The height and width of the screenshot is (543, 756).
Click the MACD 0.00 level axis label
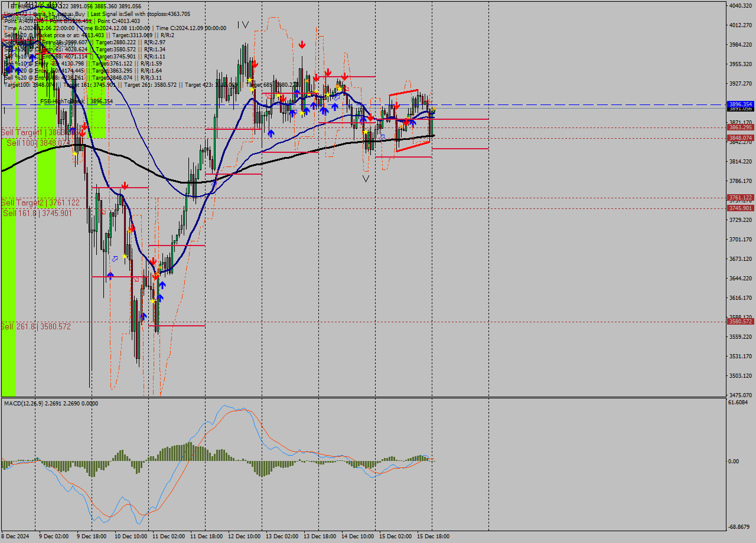[x=733, y=462]
